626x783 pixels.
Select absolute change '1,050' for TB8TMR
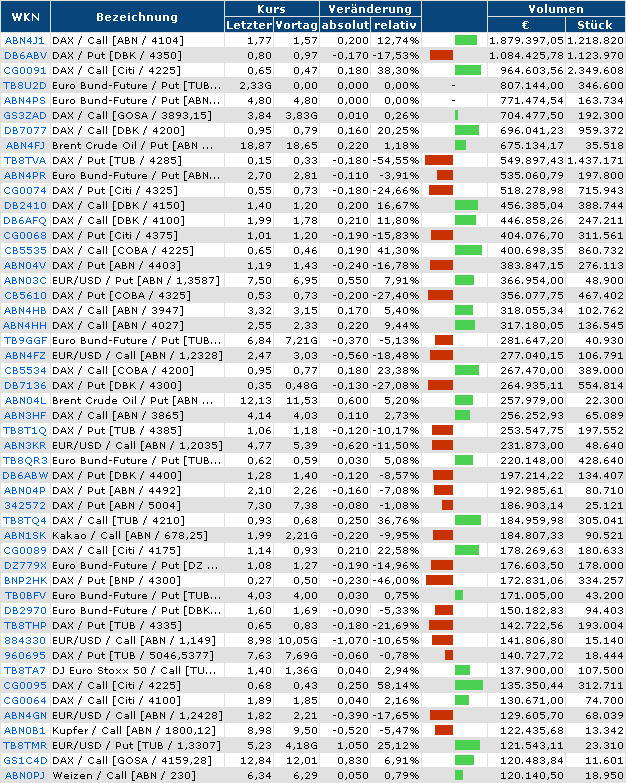tap(353, 745)
